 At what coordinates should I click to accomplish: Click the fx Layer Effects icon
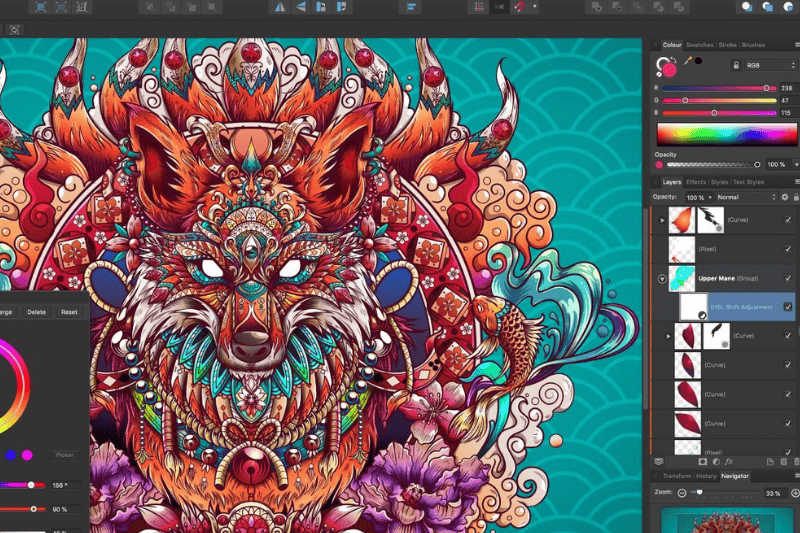pos(729,462)
